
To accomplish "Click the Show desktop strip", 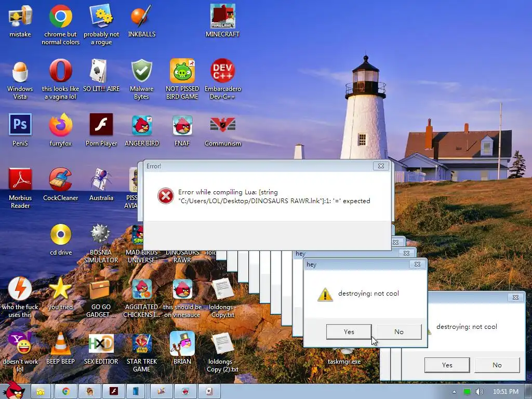I will tap(529, 392).
